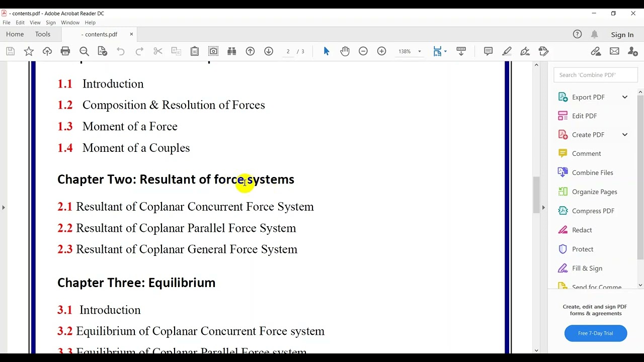The image size is (644, 362).
Task: Start the Free 7-Day Trial
Action: tap(596, 333)
